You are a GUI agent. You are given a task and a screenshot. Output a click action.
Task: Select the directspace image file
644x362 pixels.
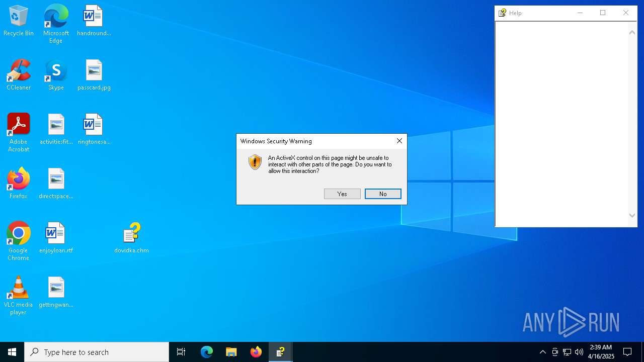point(56,184)
